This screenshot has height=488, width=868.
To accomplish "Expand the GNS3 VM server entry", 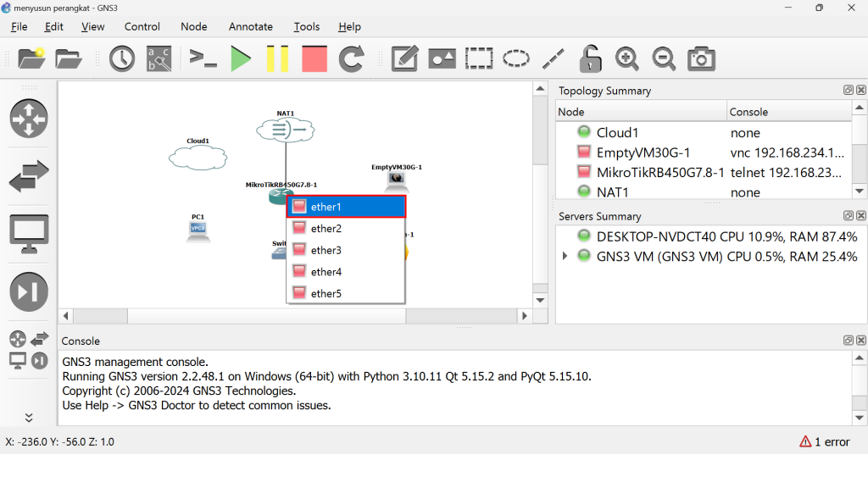I will 565,256.
